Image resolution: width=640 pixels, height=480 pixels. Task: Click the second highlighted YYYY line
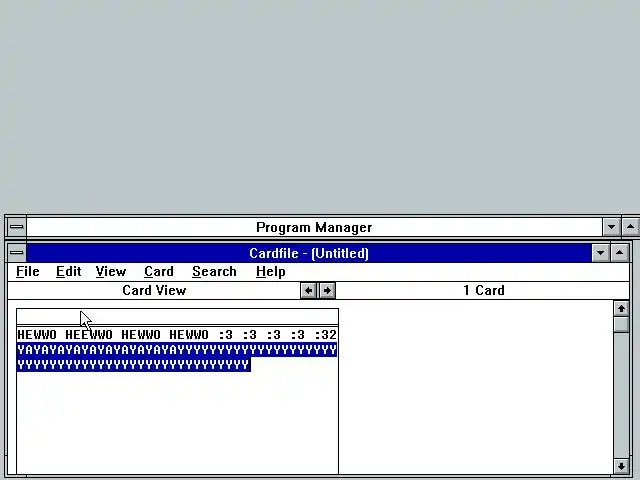pyautogui.click(x=134, y=364)
